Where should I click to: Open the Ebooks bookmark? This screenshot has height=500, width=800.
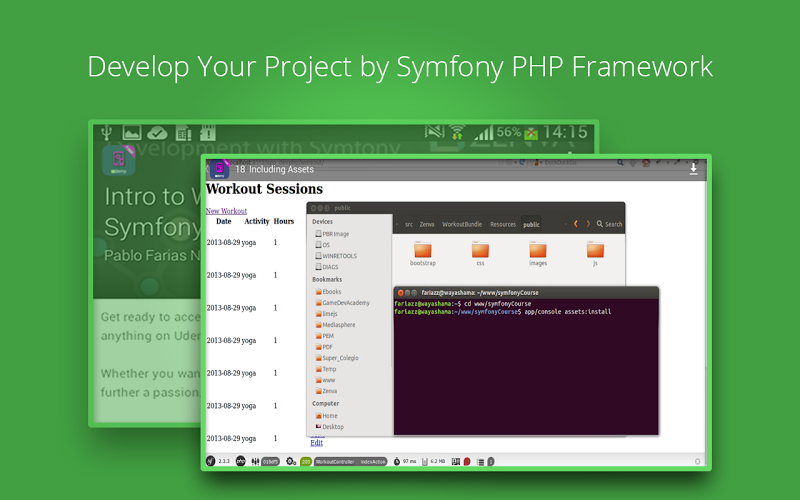[x=328, y=291]
